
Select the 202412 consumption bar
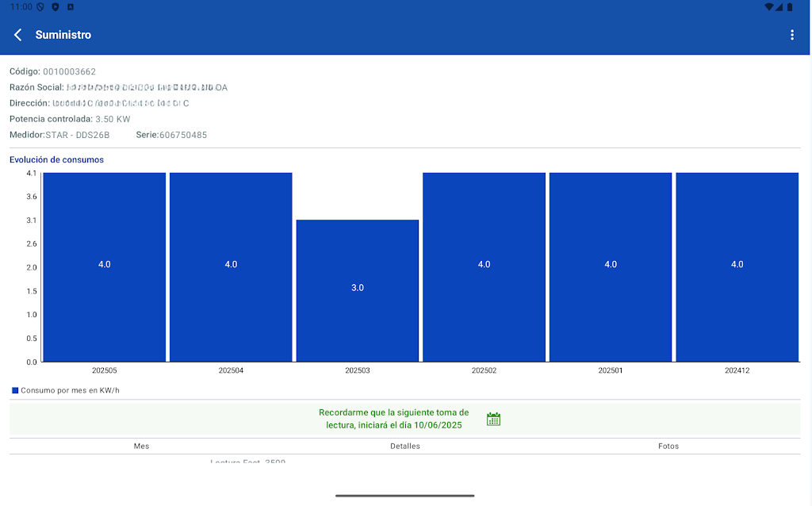point(737,267)
